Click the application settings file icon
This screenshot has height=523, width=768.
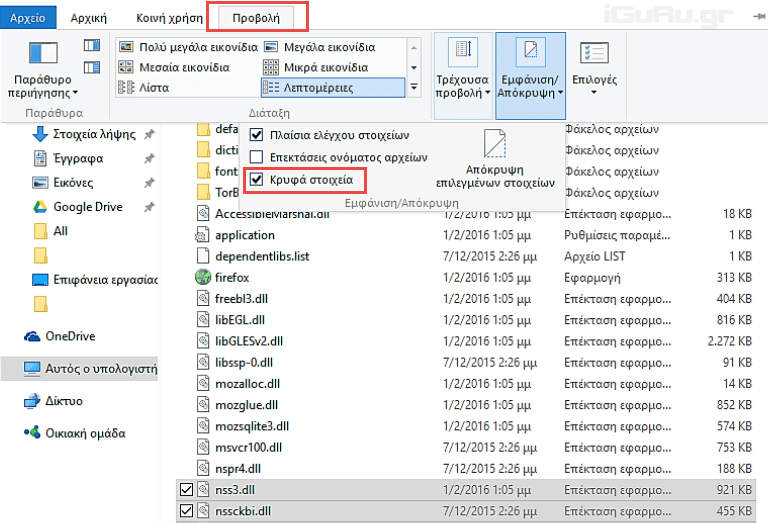(202, 235)
